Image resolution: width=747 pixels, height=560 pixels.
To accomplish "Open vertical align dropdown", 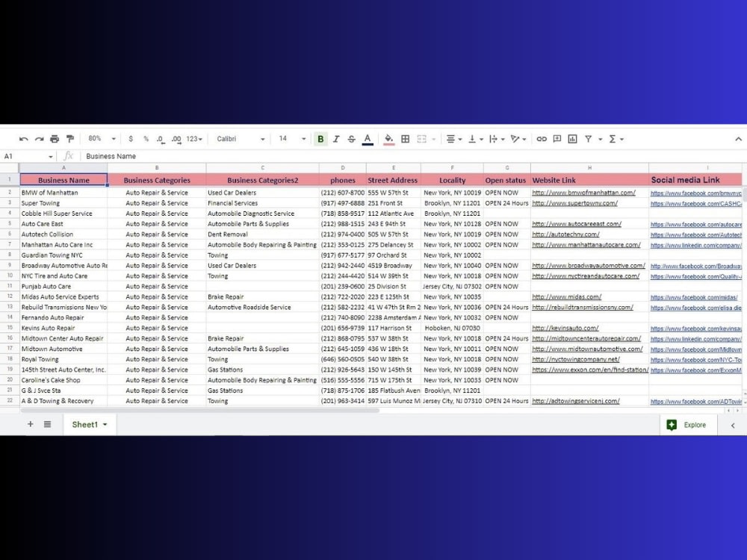I will tap(475, 139).
